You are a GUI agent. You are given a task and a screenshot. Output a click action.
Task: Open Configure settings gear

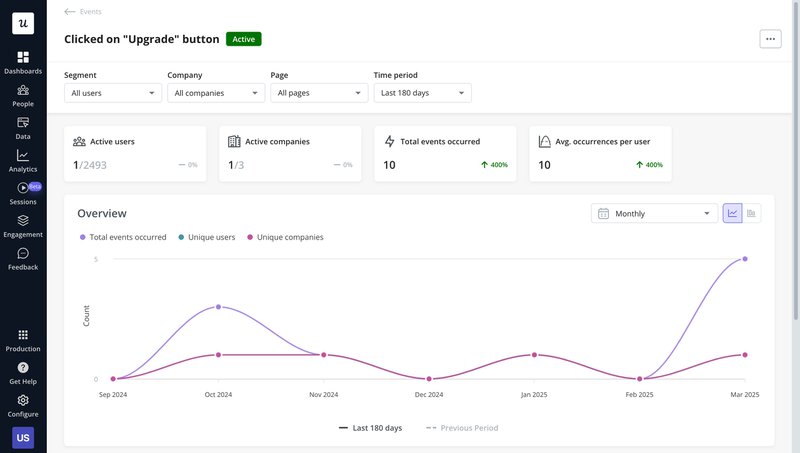tap(23, 401)
